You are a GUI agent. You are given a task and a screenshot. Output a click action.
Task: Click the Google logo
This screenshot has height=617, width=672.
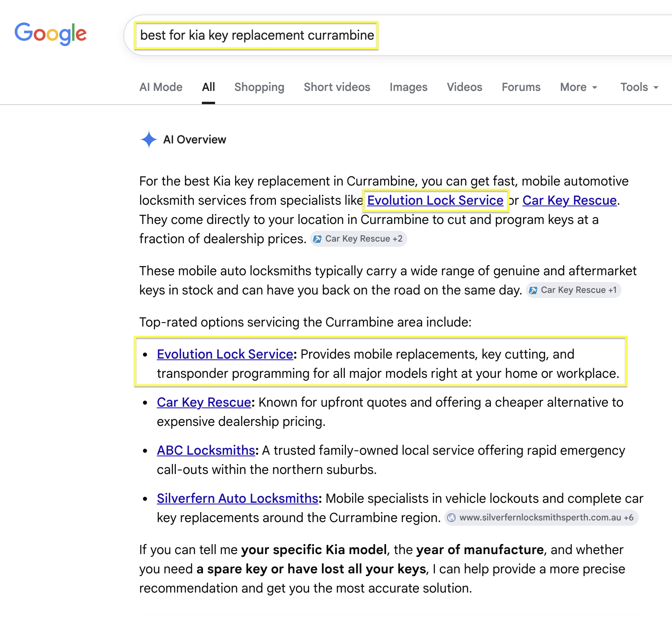(50, 34)
